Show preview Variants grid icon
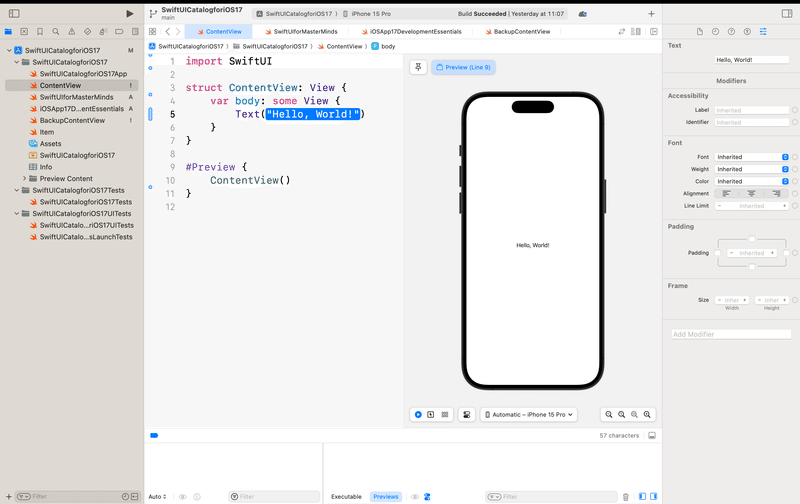The height and width of the screenshot is (504, 800). 445,415
